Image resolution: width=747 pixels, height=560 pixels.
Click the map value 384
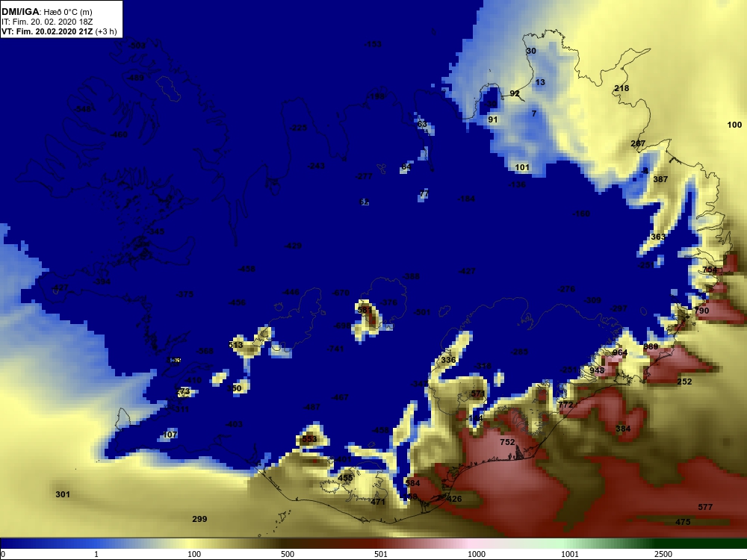[623, 429]
